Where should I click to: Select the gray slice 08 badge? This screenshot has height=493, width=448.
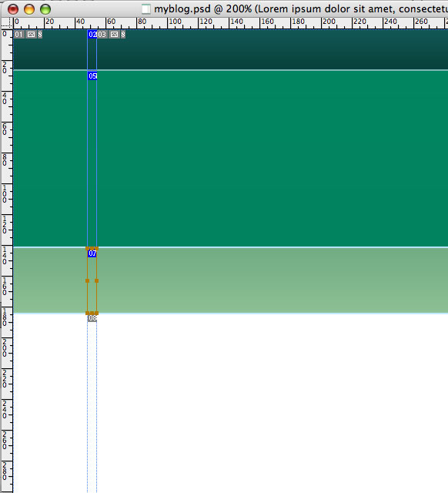click(x=92, y=318)
